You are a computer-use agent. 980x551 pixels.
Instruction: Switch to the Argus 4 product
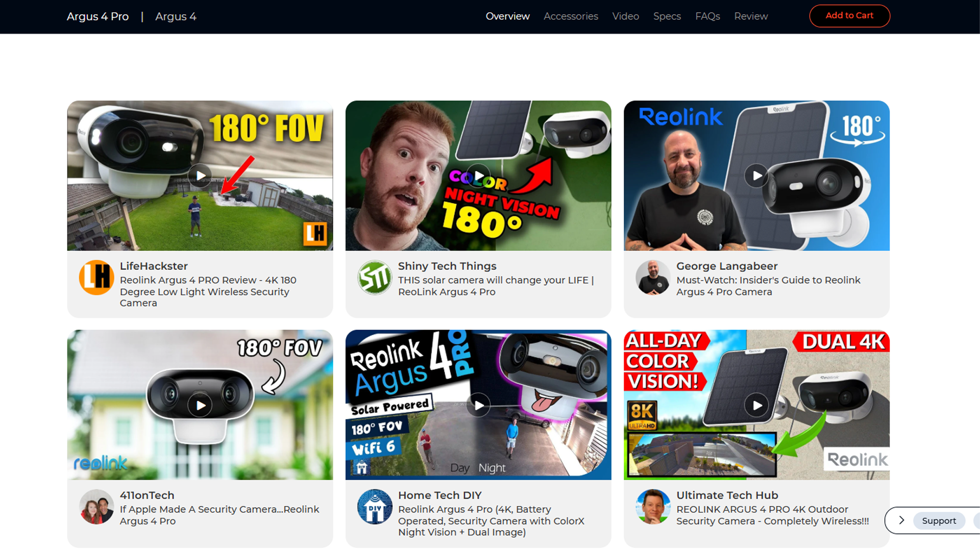click(x=176, y=16)
